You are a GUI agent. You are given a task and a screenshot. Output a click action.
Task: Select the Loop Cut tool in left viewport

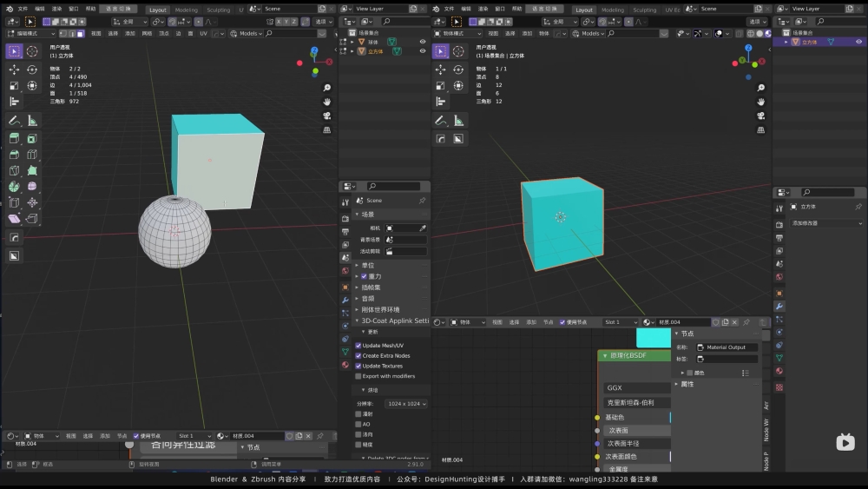pyautogui.click(x=32, y=155)
